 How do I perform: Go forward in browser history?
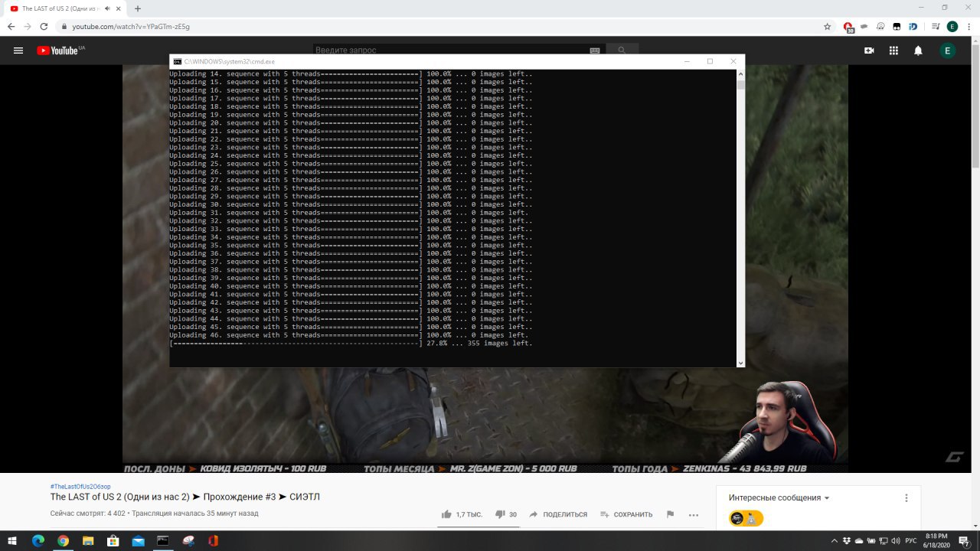coord(28,26)
